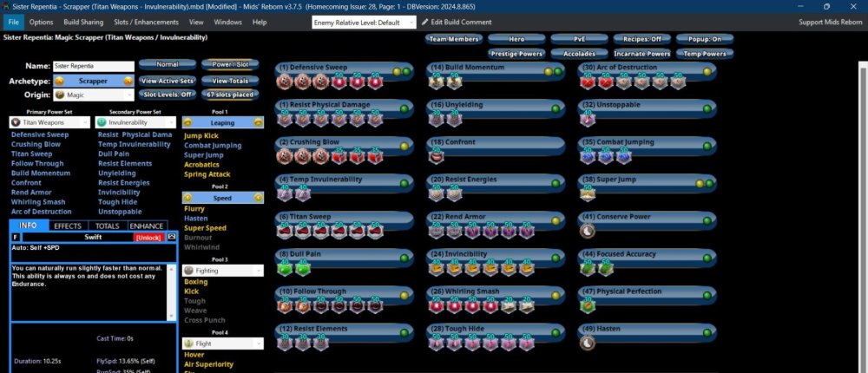Select first Dull Pain green enhancement slot
This screenshot has width=868, height=373.
285,268
